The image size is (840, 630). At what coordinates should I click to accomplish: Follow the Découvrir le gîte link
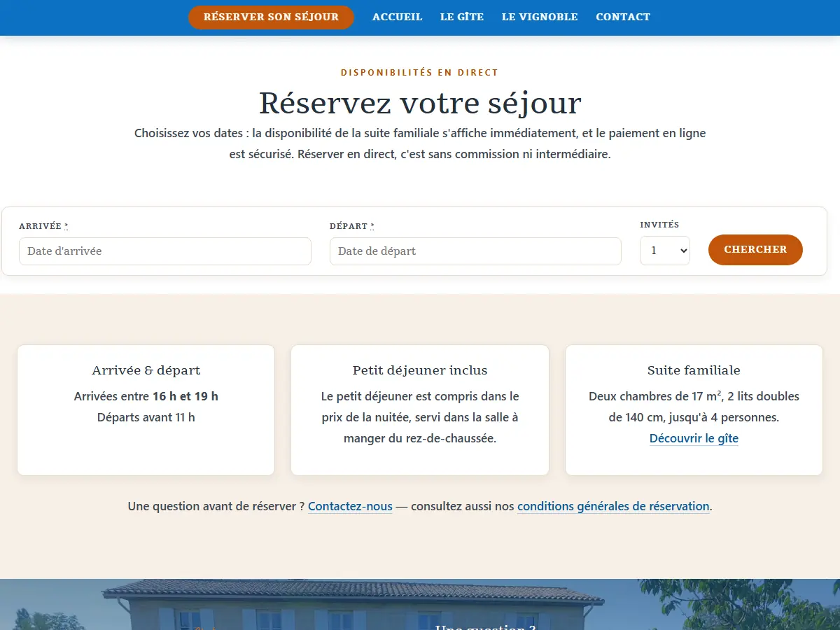pos(694,438)
